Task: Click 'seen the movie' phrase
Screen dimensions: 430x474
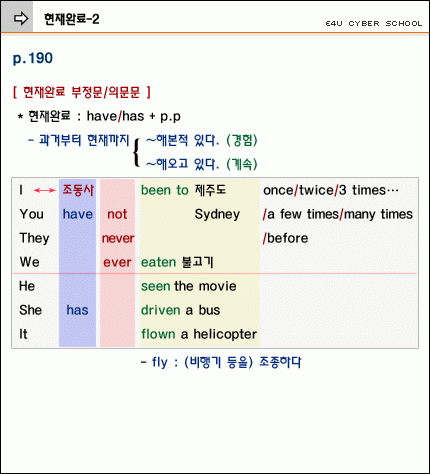Action: pos(189,286)
